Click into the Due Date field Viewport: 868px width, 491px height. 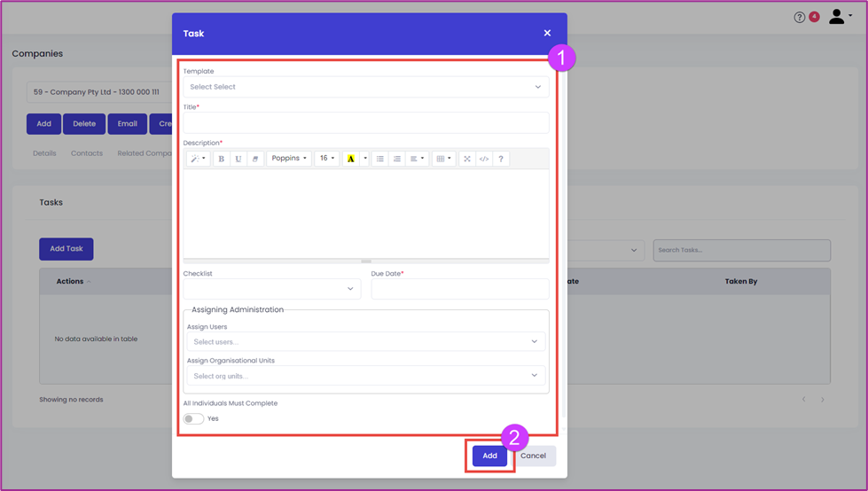[x=460, y=289]
